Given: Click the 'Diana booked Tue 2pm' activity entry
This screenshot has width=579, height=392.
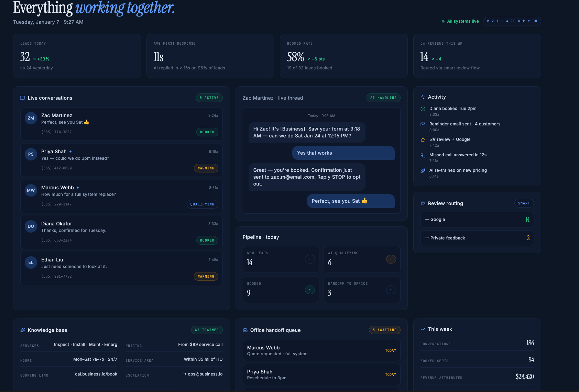Looking at the screenshot, I should (453, 109).
